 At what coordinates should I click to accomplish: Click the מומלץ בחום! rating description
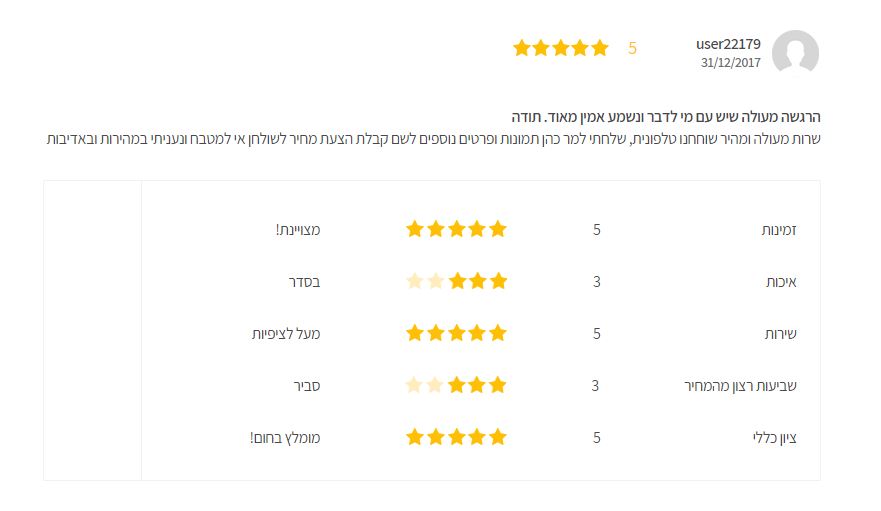285,438
